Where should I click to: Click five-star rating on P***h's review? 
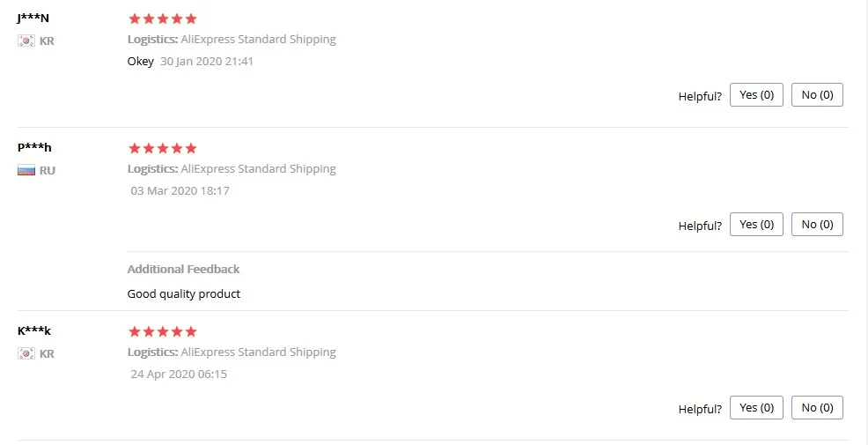pyautogui.click(x=162, y=148)
